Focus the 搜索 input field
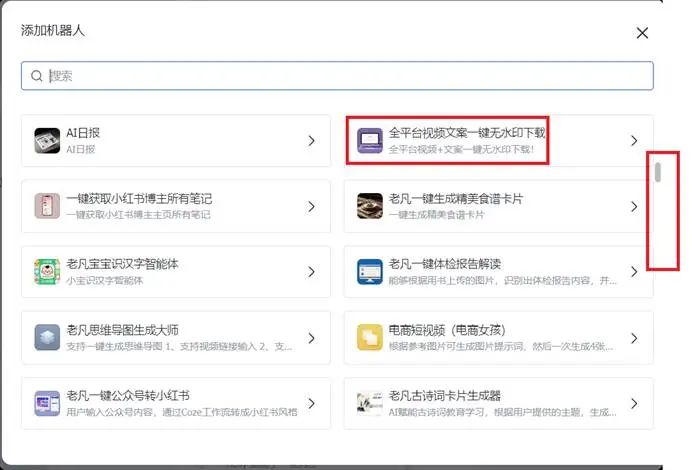This screenshot has height=470, width=692. pos(337,76)
